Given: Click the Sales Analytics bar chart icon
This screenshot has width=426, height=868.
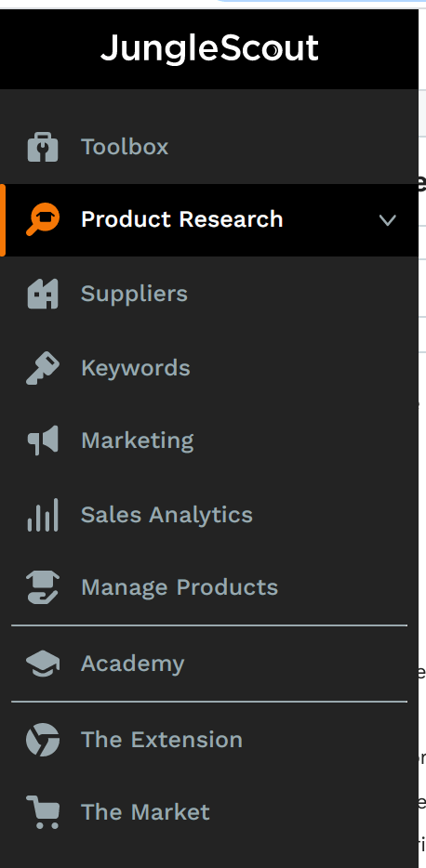Looking at the screenshot, I should (43, 515).
